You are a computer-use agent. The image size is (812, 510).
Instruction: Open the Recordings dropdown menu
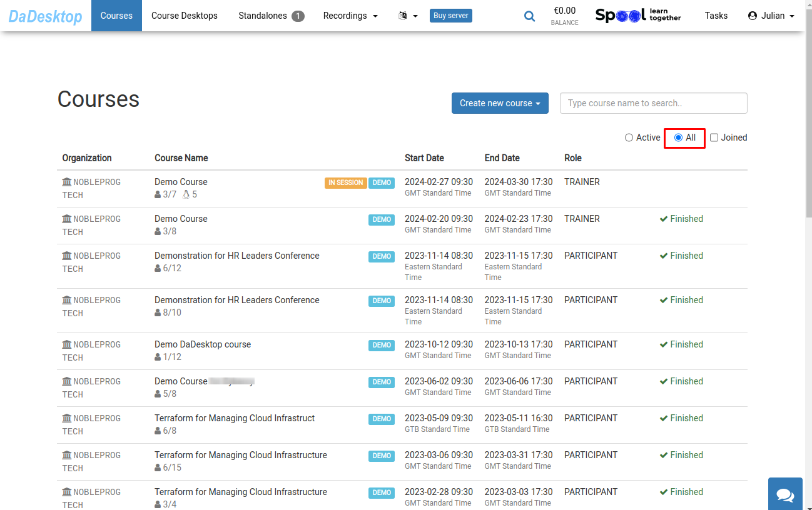tap(350, 16)
